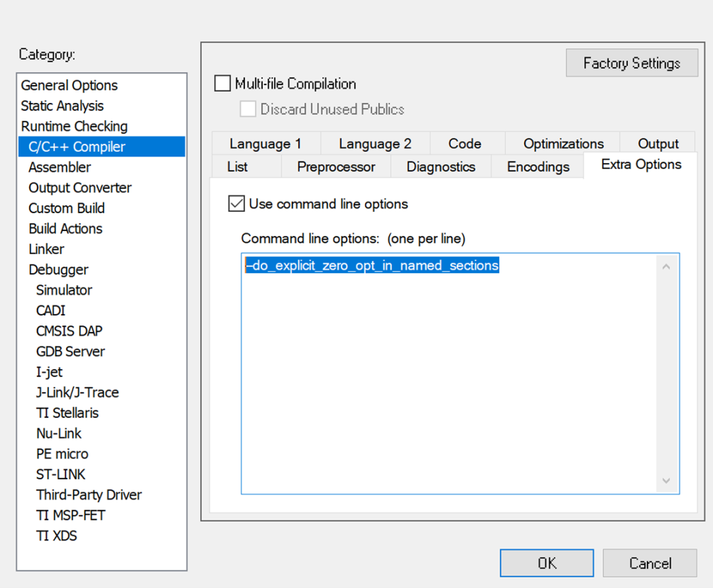Open the Debugger category settings
This screenshot has width=713, height=588.
pyautogui.click(x=58, y=269)
